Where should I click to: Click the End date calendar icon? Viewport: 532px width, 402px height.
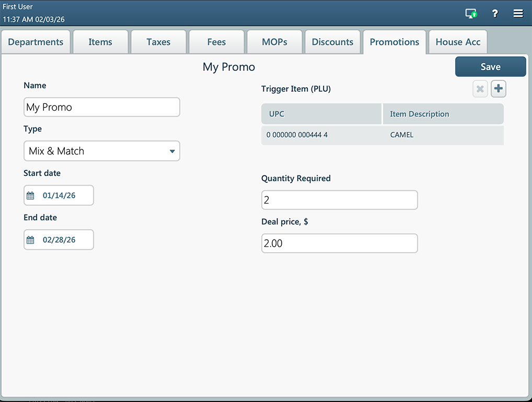[31, 240]
